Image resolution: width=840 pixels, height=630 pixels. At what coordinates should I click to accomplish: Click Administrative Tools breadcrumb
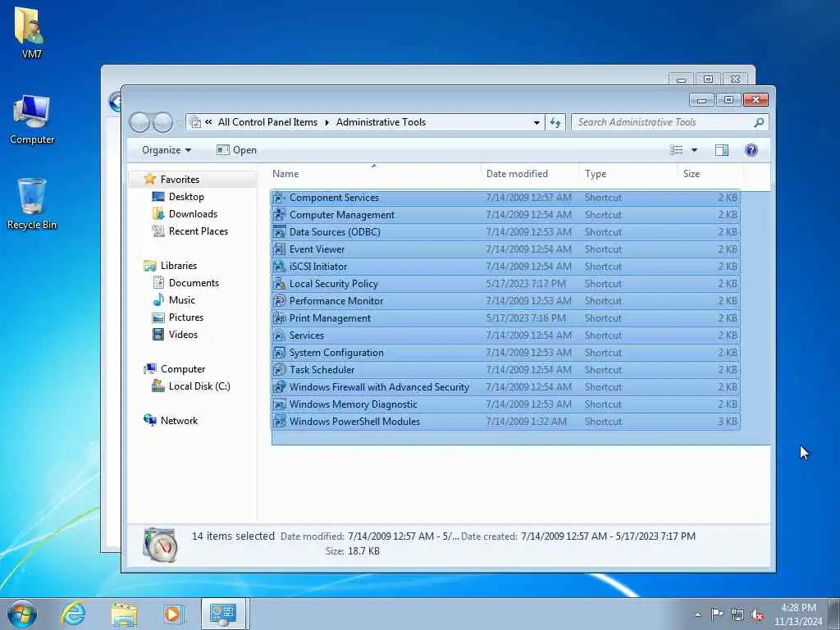(x=381, y=122)
